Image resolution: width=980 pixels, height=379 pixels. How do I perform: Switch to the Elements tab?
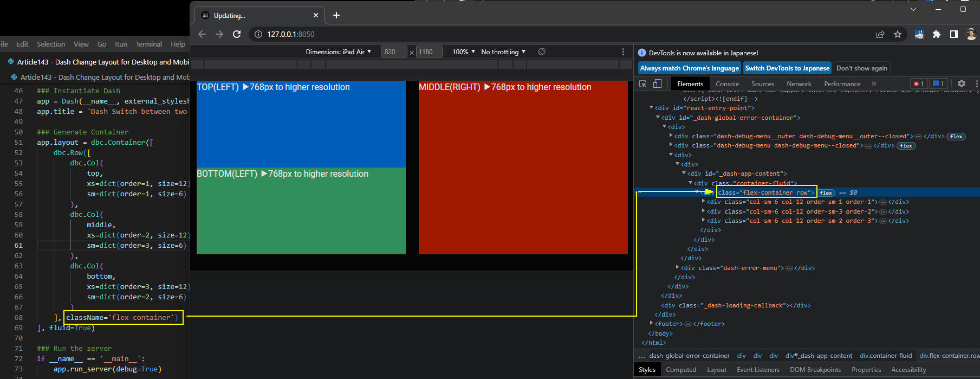click(690, 84)
